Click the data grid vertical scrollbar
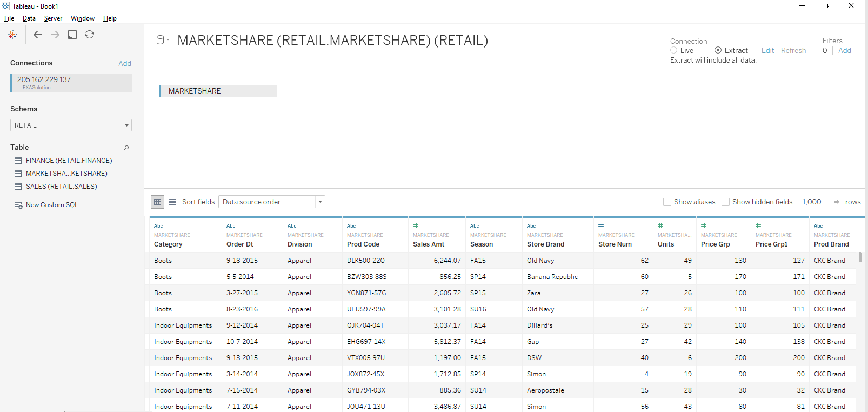Viewport: 868px width, 412px height. (x=860, y=257)
